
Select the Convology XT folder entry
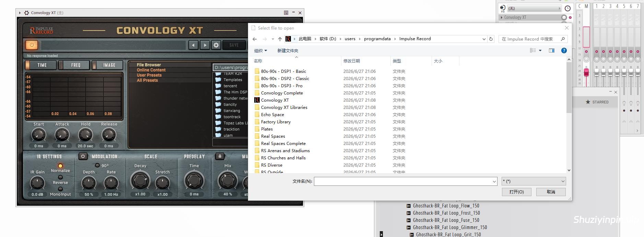pos(274,100)
